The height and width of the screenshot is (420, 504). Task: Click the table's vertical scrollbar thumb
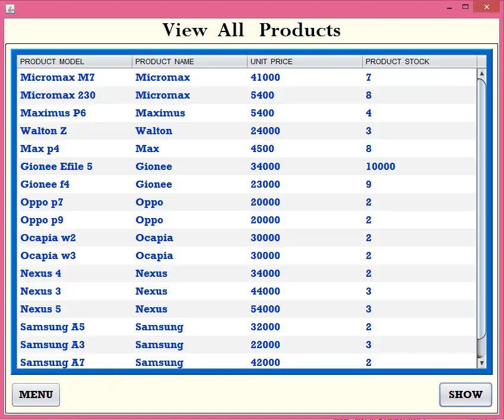(481, 209)
